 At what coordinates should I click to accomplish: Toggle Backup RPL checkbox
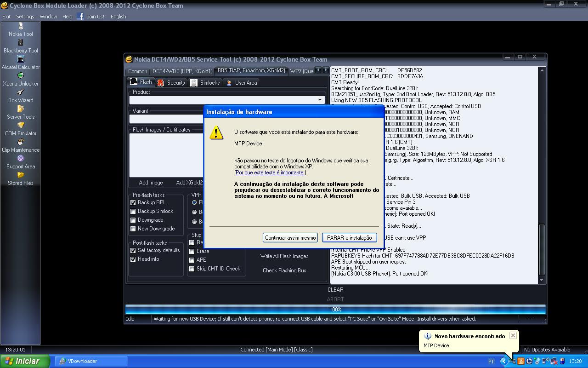pyautogui.click(x=133, y=202)
